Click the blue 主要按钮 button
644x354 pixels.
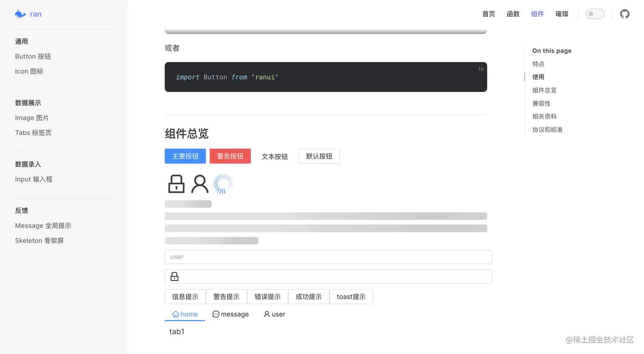185,156
